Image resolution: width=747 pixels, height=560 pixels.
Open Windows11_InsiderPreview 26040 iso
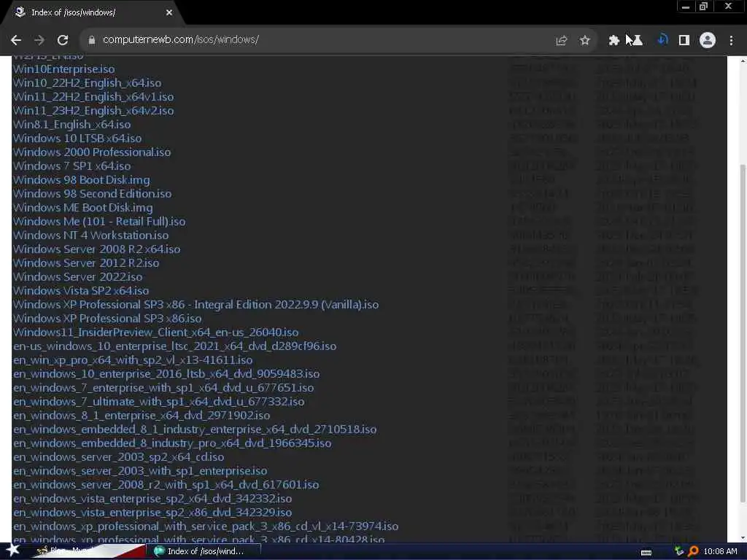(155, 332)
